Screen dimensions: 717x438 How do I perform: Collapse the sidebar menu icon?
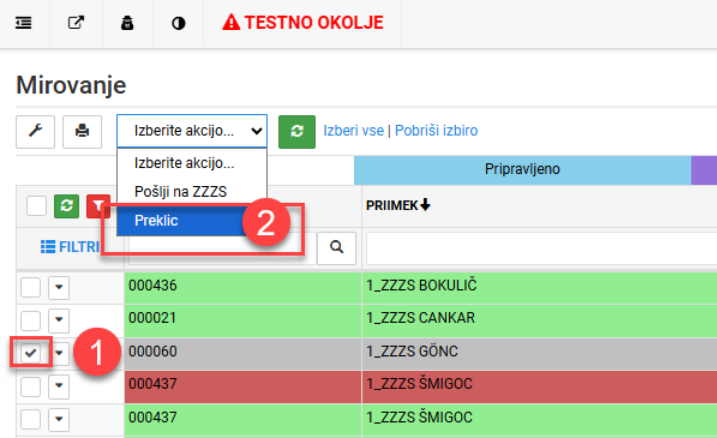point(24,23)
